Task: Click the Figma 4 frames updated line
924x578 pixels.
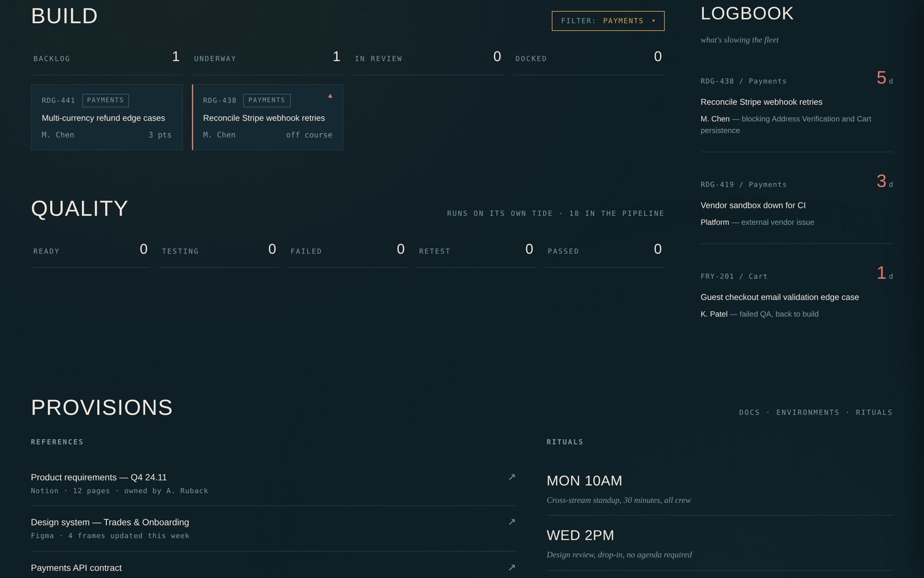Action: coord(110,536)
